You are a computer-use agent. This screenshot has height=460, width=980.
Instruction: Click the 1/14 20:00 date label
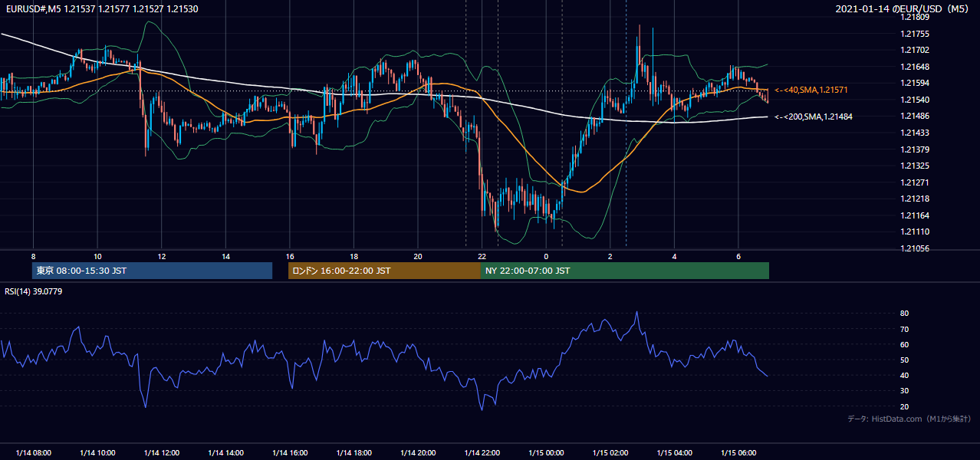click(418, 452)
